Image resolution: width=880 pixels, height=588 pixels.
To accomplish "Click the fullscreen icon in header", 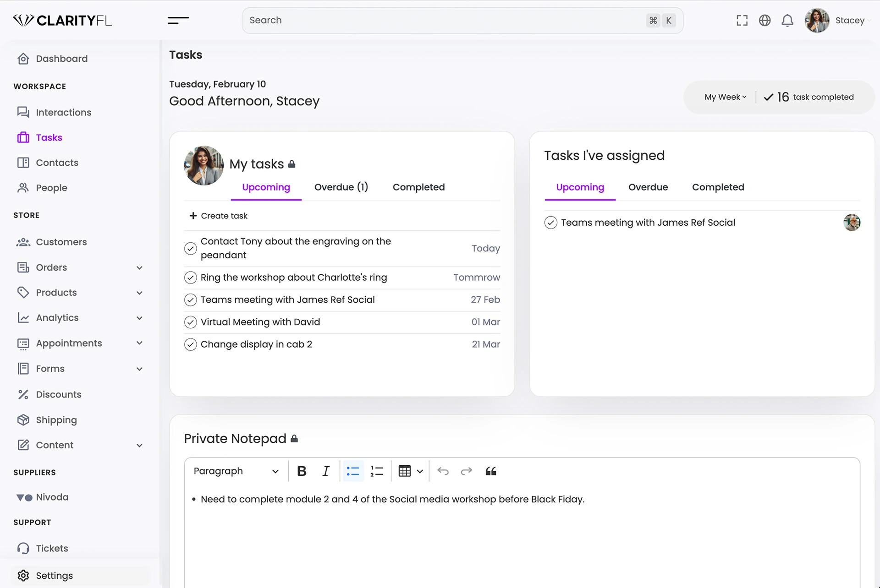I will point(742,21).
